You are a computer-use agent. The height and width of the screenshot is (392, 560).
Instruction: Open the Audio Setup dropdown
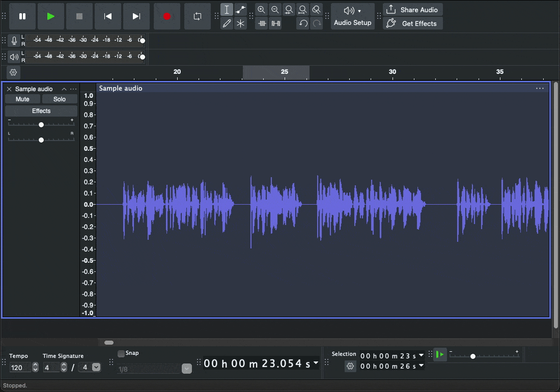click(352, 16)
